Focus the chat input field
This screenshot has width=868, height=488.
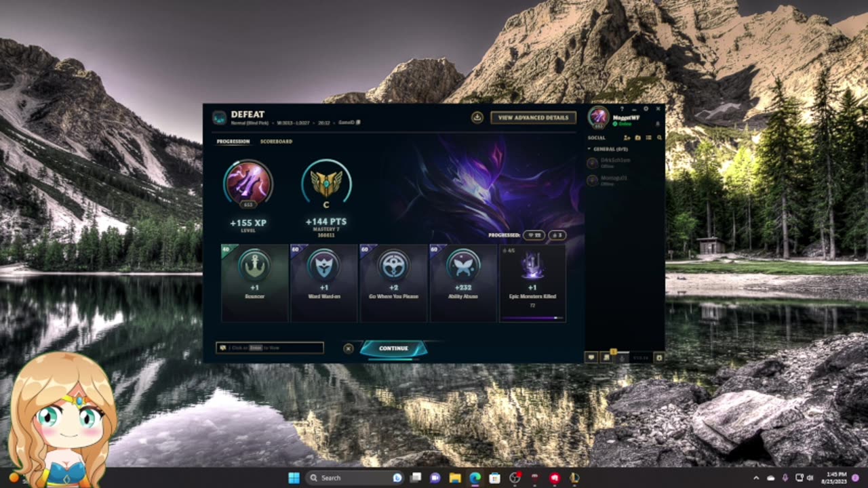coord(270,348)
